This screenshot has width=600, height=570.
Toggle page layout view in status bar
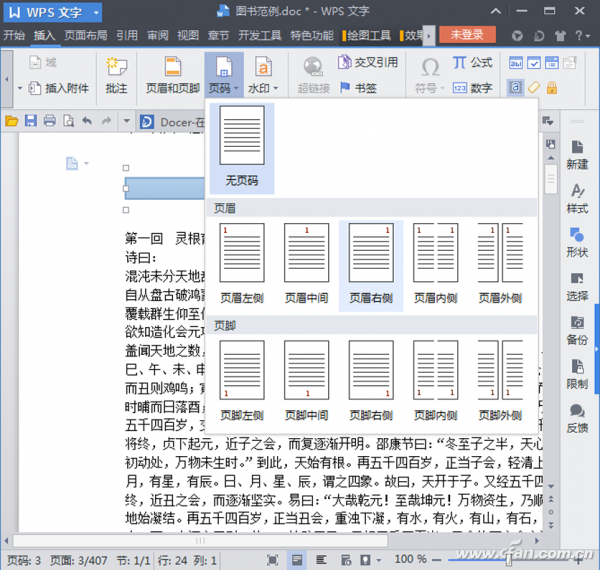tap(297, 560)
